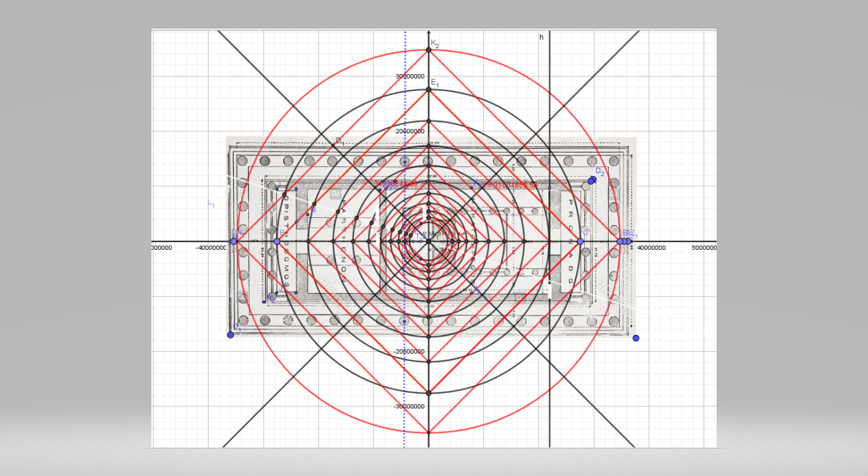Click the blue L1 label left of the image
Viewport: 868px width, 476px height.
point(211,204)
